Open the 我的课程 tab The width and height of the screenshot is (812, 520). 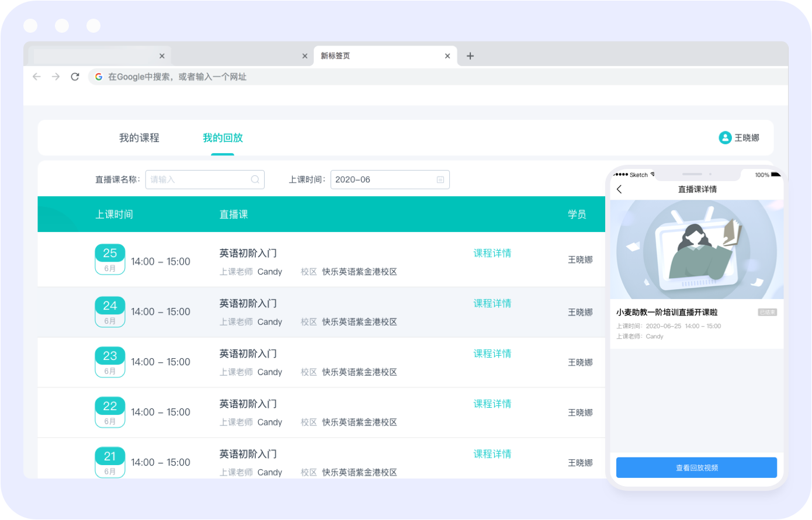pyautogui.click(x=139, y=138)
